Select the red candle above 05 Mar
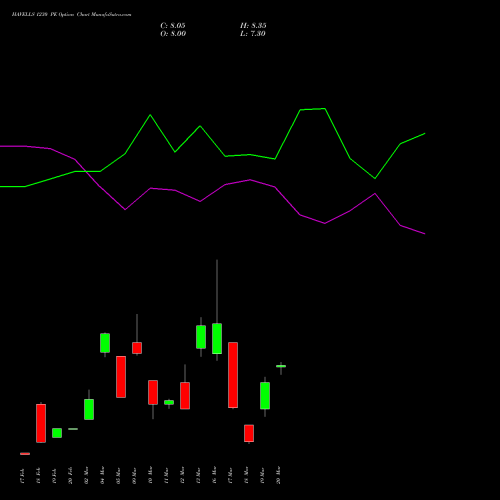The image size is (500, 500). [x=121, y=377]
